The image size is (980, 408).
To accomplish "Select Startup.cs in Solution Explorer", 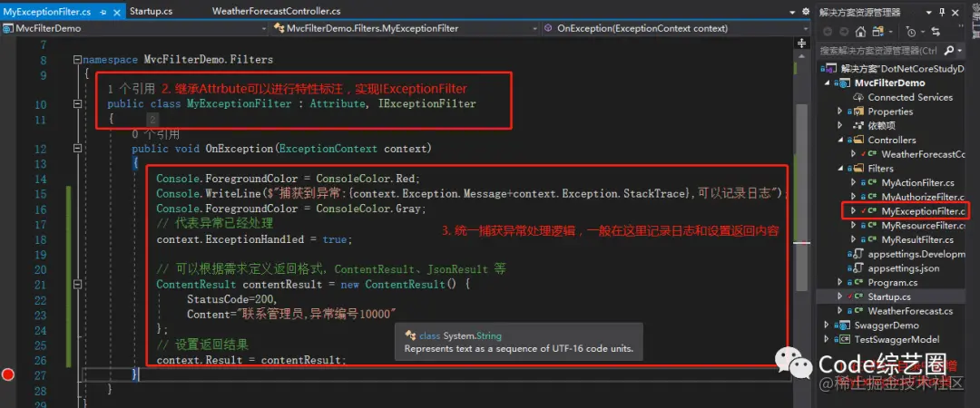I will pos(888,296).
